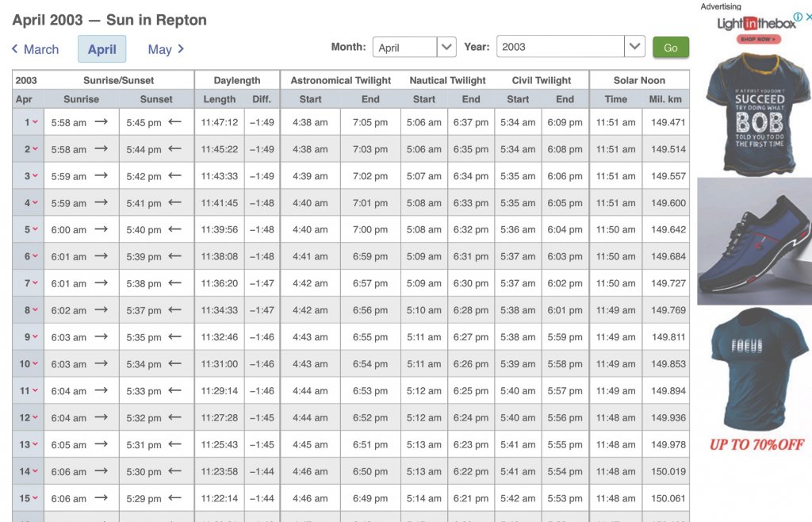Expand the April 10 day details
Screen dimensions: 812x522
(x=29, y=364)
